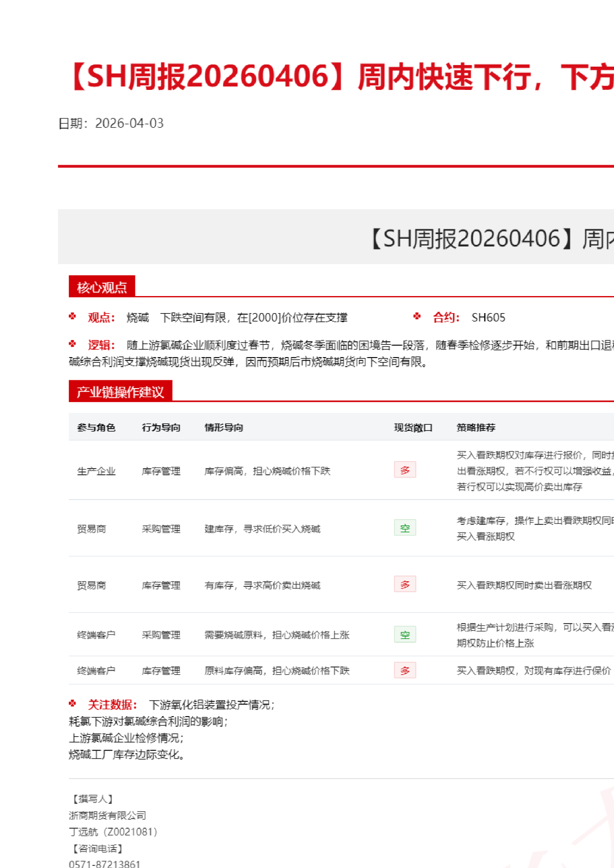614x868 pixels.
Task: Click the 多 badge in 有库存 row
Action: [405, 584]
